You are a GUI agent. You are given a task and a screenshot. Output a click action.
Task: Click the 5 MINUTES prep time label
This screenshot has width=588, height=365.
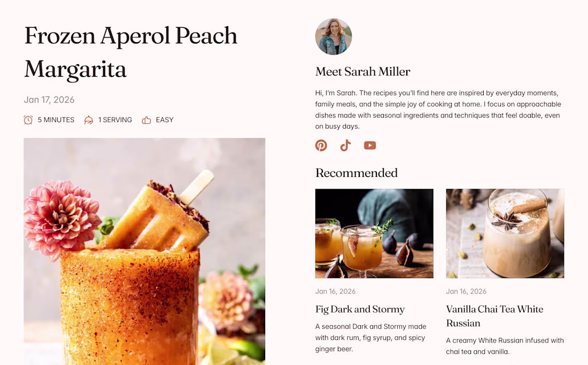click(x=56, y=120)
